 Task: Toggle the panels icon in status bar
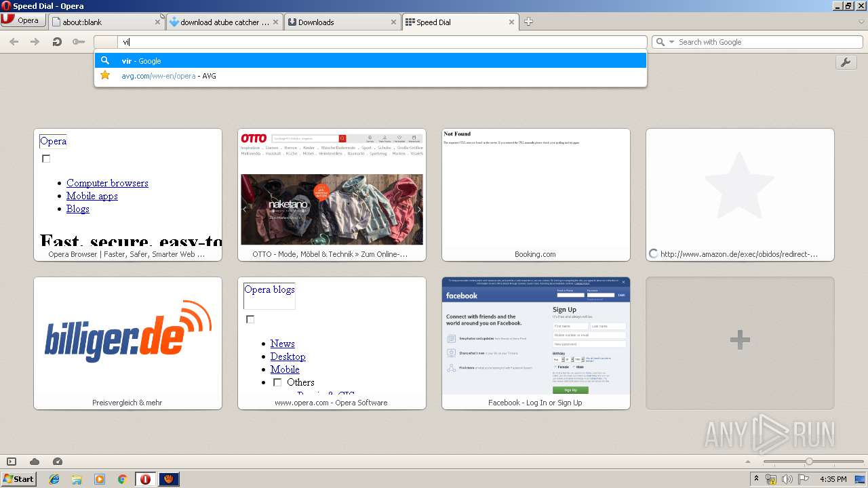click(x=12, y=462)
